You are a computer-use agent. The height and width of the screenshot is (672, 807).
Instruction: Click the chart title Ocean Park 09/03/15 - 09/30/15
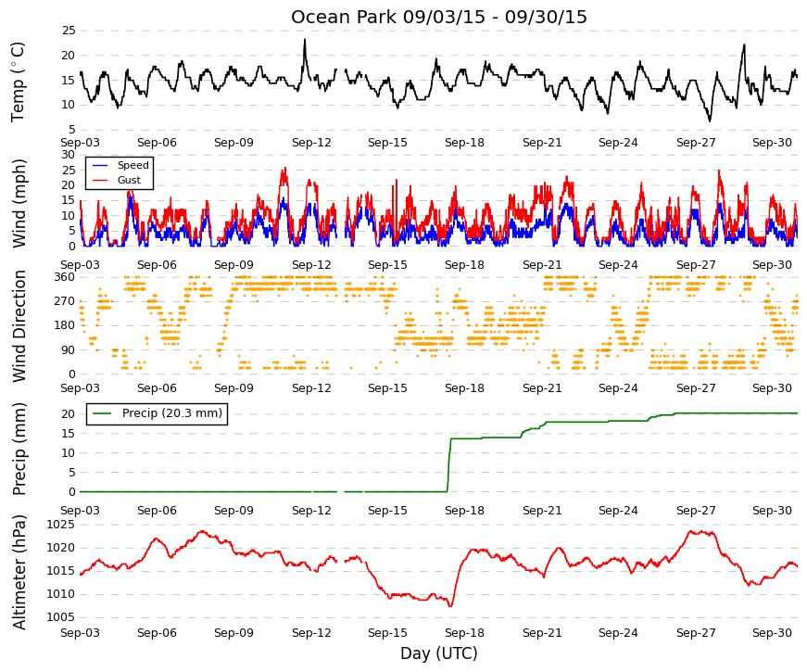click(438, 17)
